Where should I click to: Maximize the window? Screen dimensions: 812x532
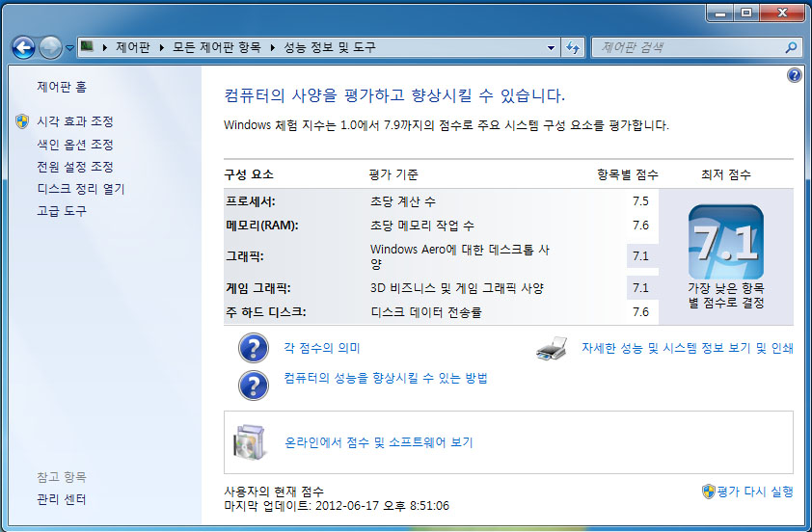click(x=746, y=13)
